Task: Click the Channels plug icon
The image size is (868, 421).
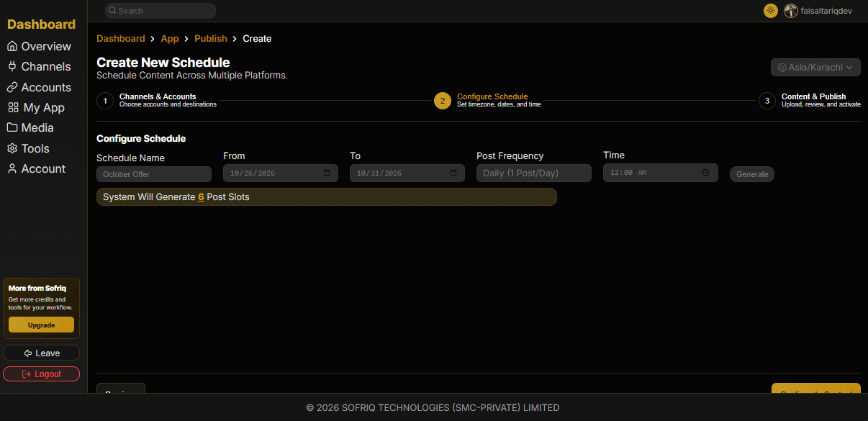Action: point(12,66)
